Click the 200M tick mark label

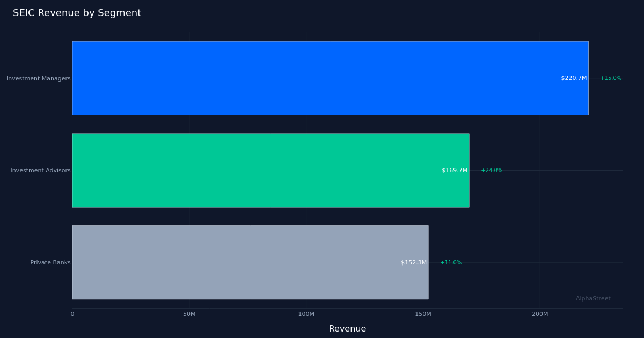pos(540,314)
